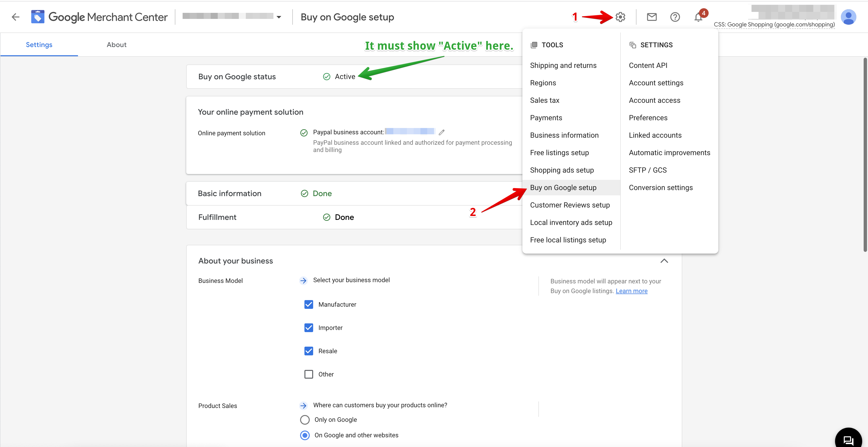Open Free listings setup
Viewport: 868px width, 447px height.
pos(559,152)
